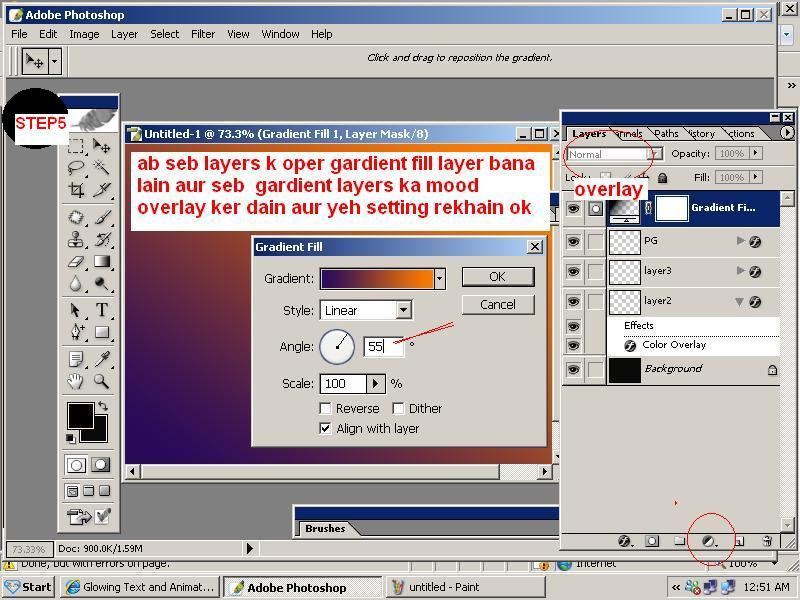The image size is (800, 600).
Task: Select the Eraser tool
Action: tap(76, 262)
